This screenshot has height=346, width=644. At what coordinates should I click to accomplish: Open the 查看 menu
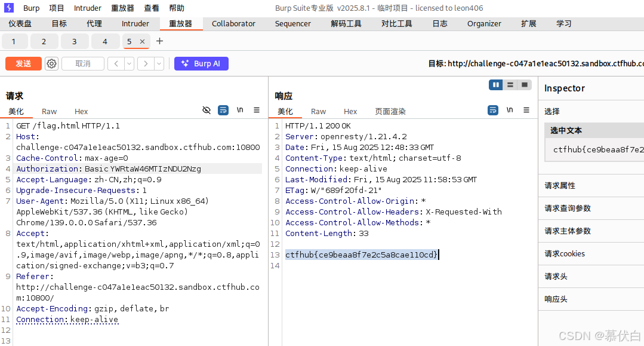pyautogui.click(x=152, y=8)
